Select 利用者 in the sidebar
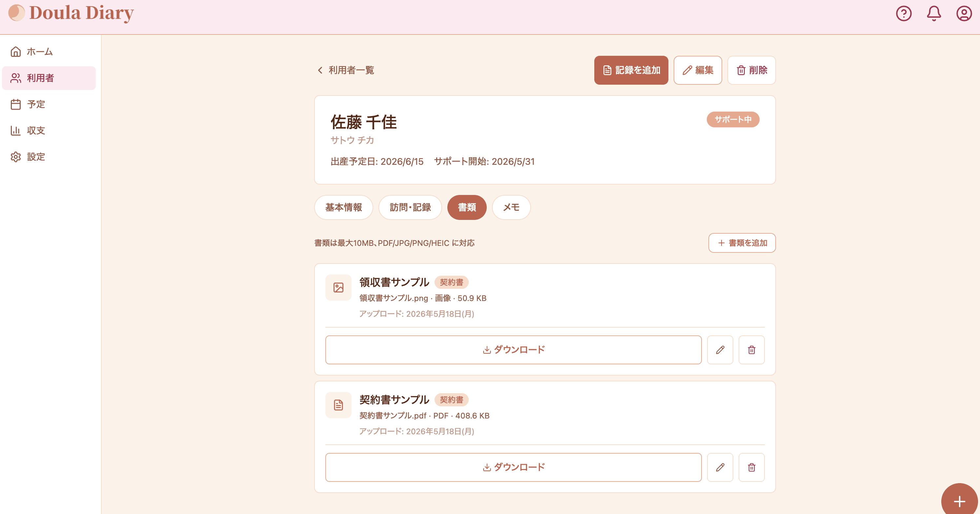The width and height of the screenshot is (980, 514). coord(49,78)
